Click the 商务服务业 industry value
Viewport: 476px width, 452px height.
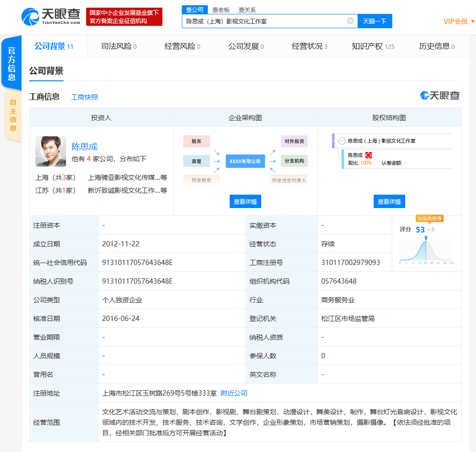pyautogui.click(x=338, y=300)
